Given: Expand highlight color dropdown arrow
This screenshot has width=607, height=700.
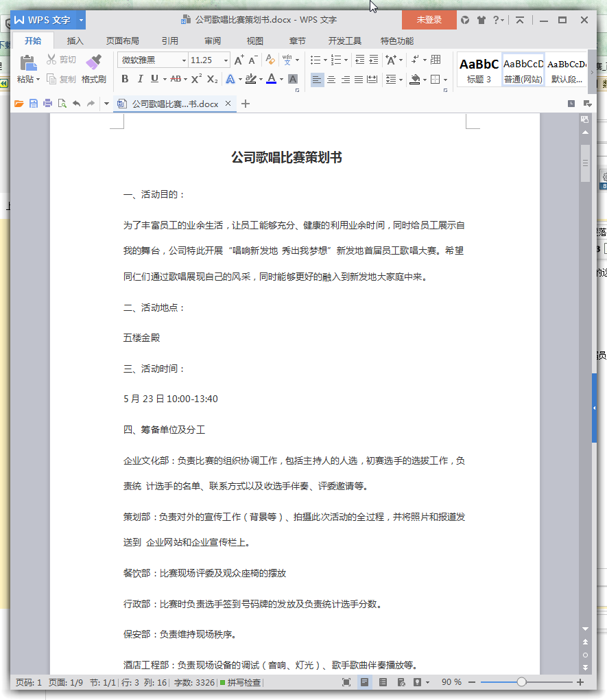Looking at the screenshot, I should point(261,80).
